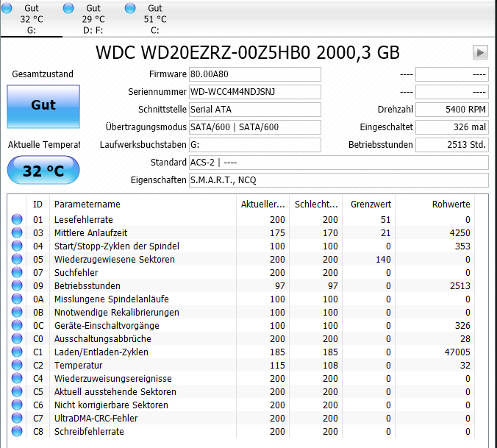Click status icon of Mittlere Anlaufzeit row
This screenshot has height=448, width=497.
tap(17, 232)
